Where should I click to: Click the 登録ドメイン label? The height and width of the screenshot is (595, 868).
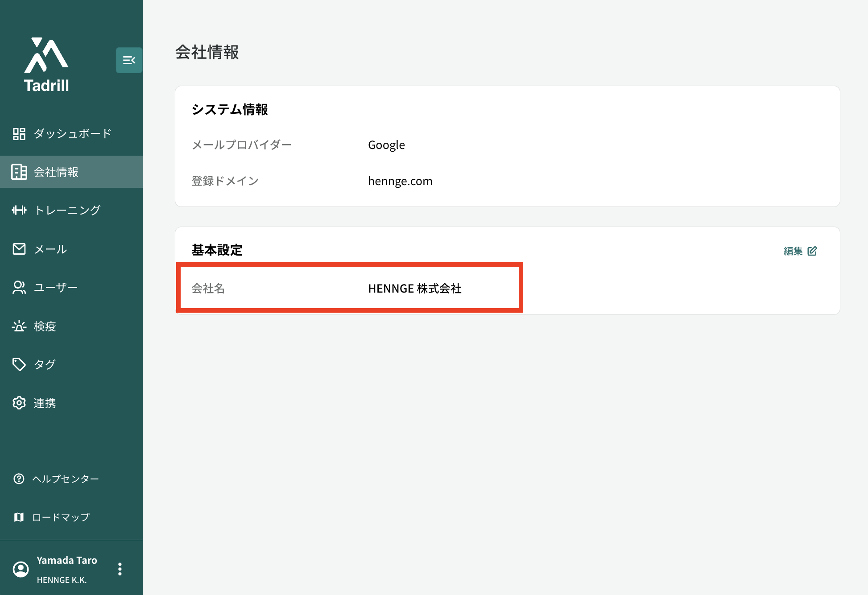point(225,181)
